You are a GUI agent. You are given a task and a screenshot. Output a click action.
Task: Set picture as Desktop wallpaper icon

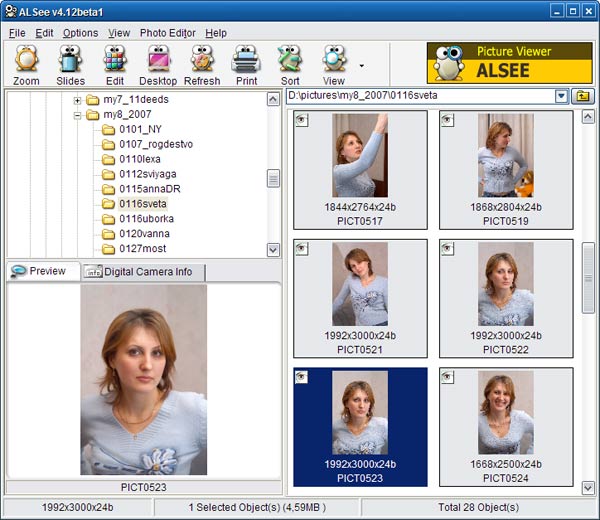click(158, 65)
